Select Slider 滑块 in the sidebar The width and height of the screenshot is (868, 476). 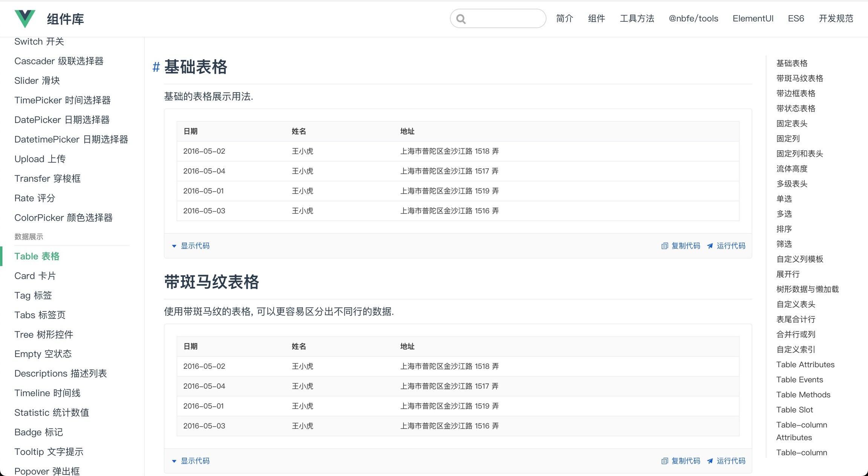point(37,81)
